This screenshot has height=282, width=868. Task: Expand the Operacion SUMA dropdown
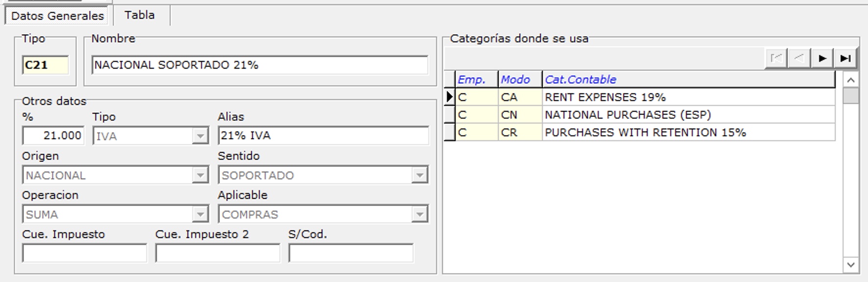[x=200, y=214]
